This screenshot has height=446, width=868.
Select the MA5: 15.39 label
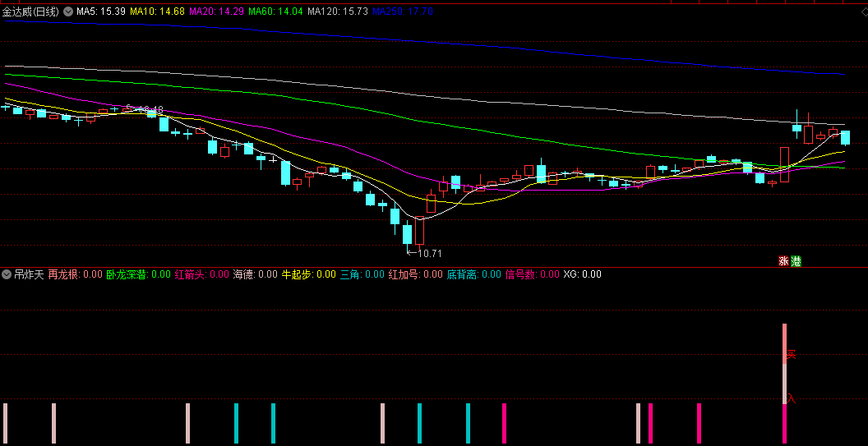pos(101,11)
